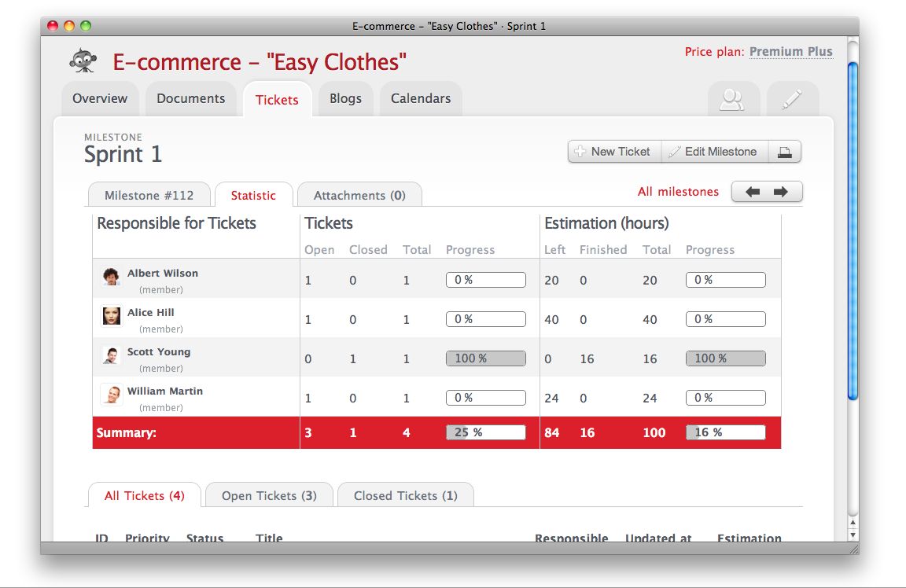Click Albert Wilson's avatar photo
This screenshot has height=588, width=906.
point(111,276)
